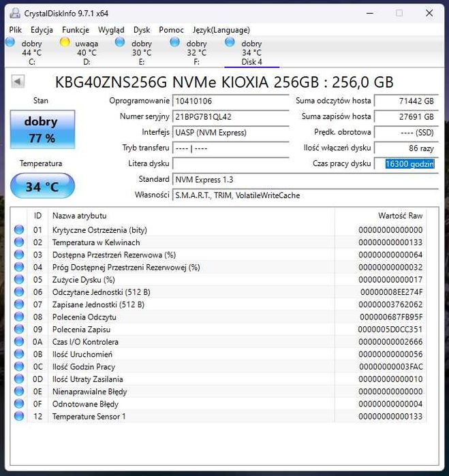Click status orb for attribute 0A Czas I/O Kontrolera
This screenshot has width=449, height=476.
(x=19, y=342)
